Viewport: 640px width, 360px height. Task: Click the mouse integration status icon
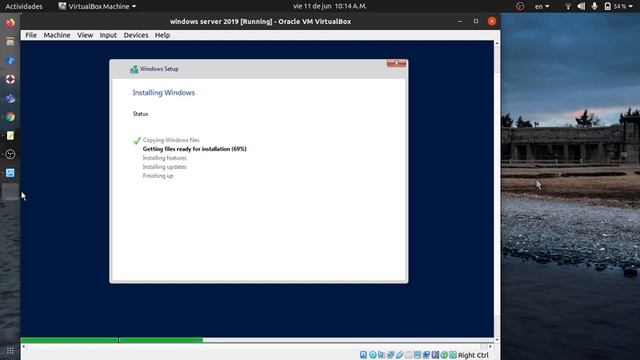click(x=444, y=355)
